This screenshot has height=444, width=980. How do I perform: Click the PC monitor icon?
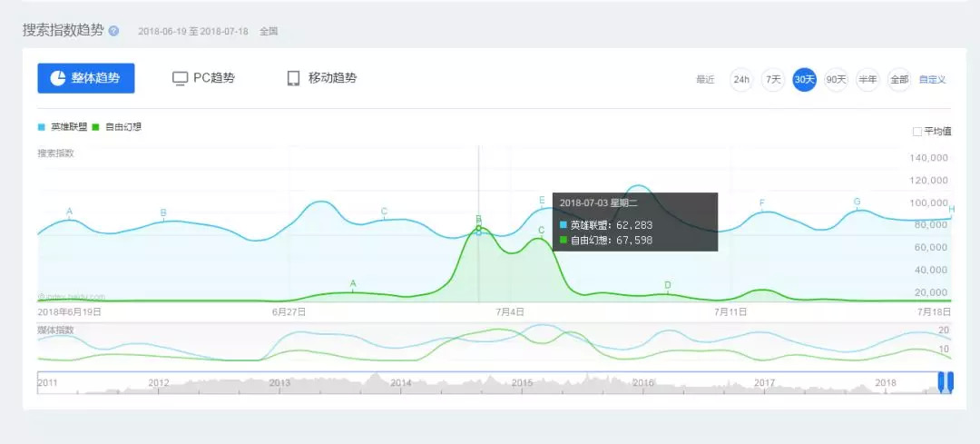click(180, 78)
